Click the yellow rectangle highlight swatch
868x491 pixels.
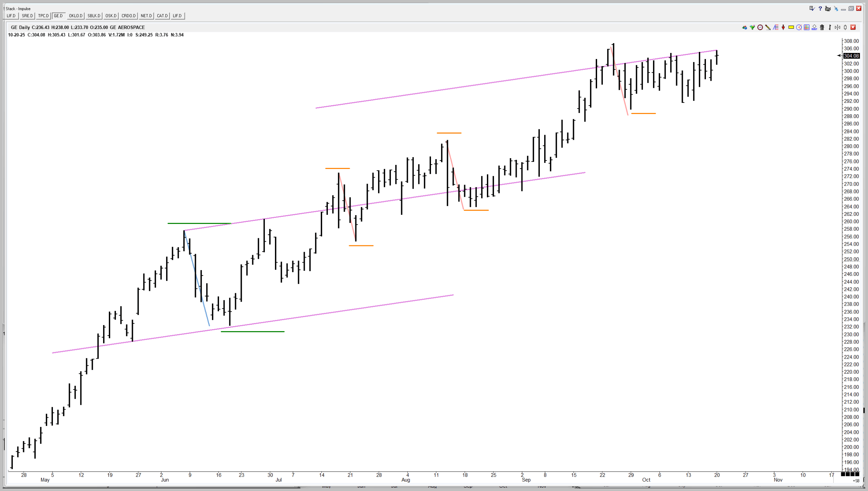[x=791, y=27]
